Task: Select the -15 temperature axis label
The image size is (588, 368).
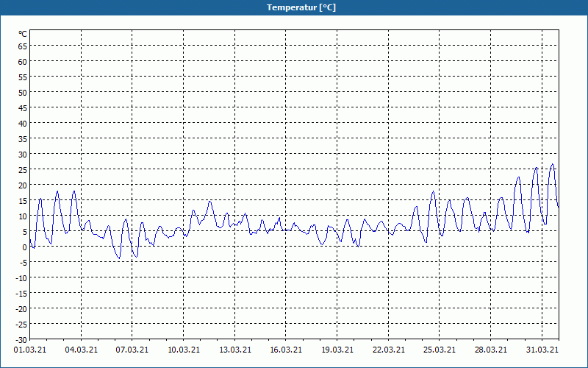Action: tap(21, 293)
